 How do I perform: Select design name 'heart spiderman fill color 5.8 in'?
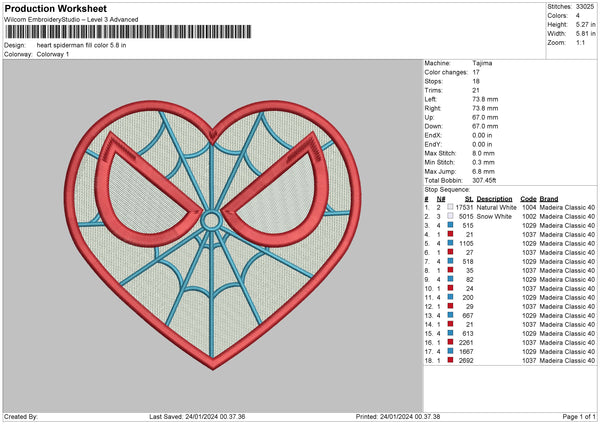point(81,45)
